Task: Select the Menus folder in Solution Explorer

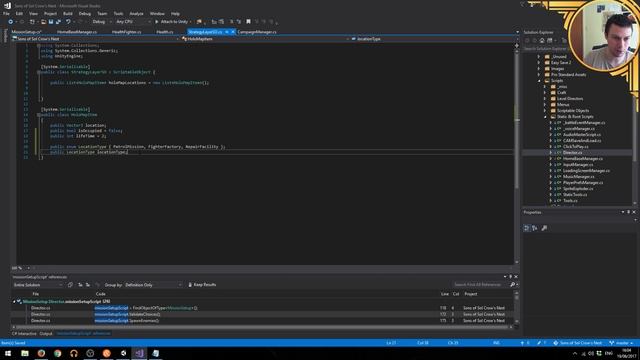Action: pos(563,105)
